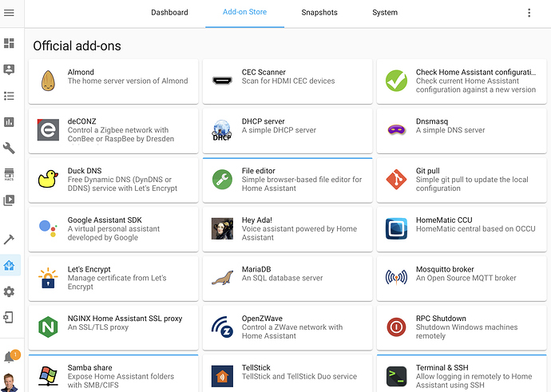The height and width of the screenshot is (392, 551).
Task: Click the notifications bell icon
Action: (10, 357)
